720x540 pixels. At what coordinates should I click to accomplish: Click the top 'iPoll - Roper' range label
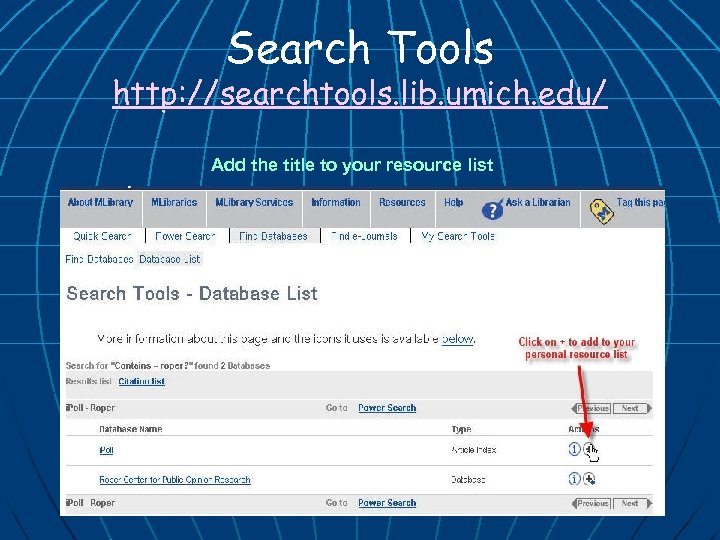90,408
